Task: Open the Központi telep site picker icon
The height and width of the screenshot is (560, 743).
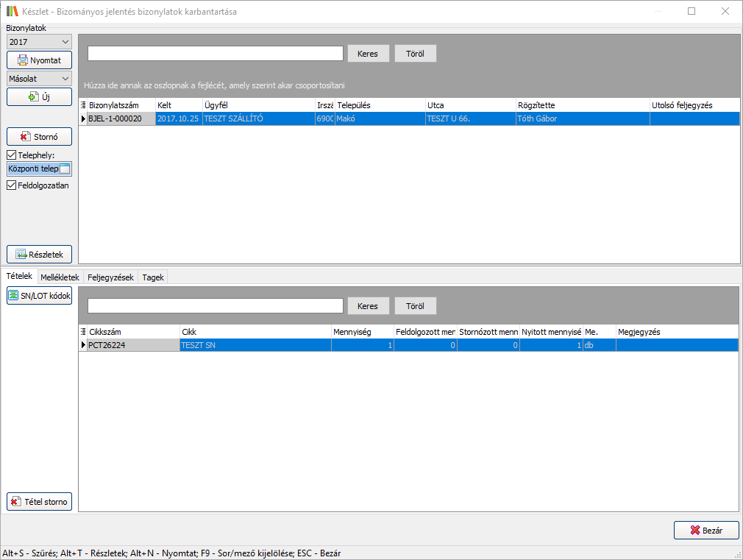Action: pos(65,169)
